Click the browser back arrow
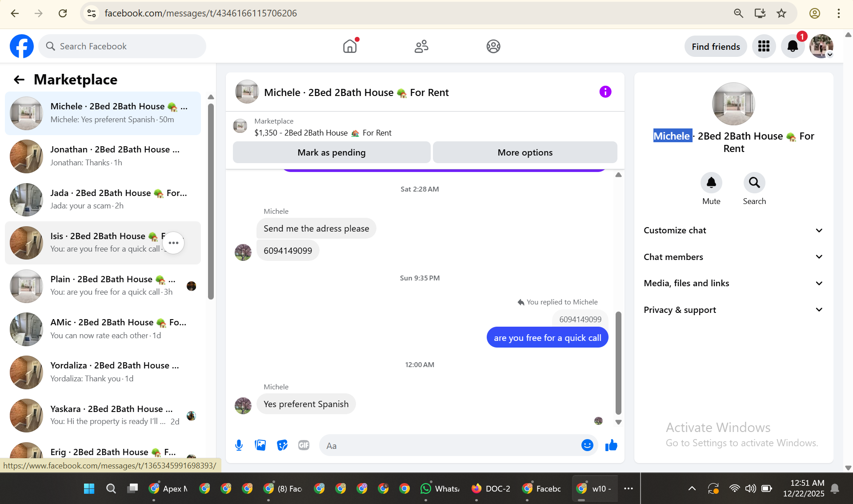The image size is (853, 504). (x=15, y=13)
